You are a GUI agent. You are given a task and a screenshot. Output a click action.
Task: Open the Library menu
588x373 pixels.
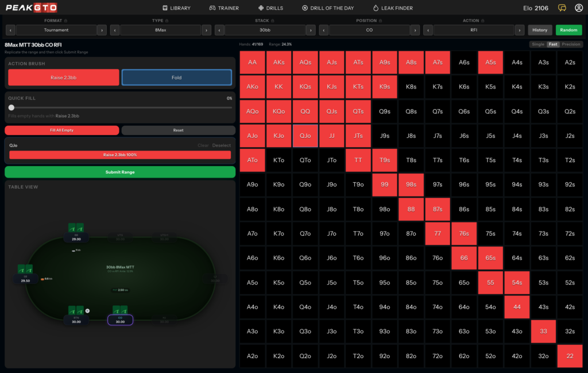coord(176,8)
